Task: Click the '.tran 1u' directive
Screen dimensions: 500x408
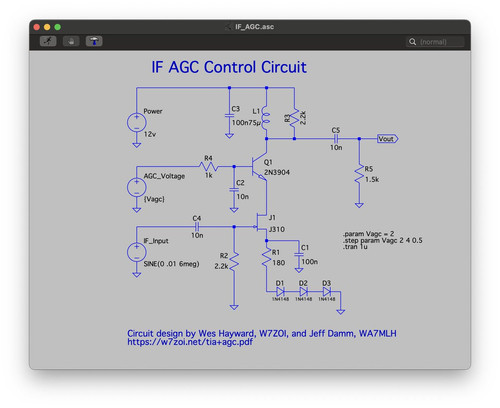Action: pyautogui.click(x=355, y=247)
